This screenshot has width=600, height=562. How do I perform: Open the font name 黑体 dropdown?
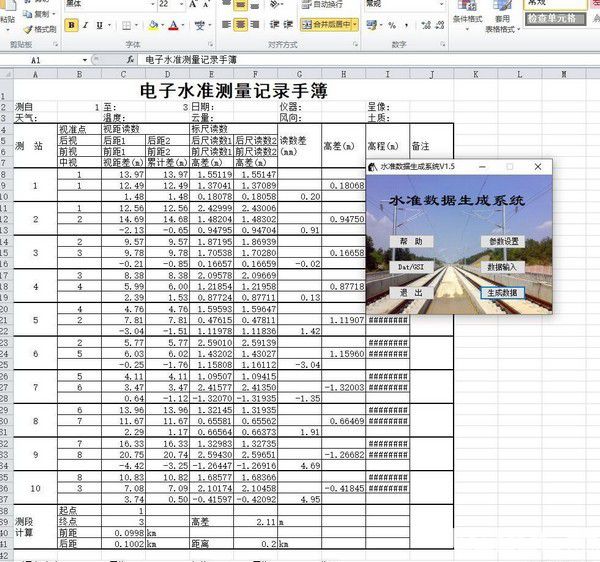tap(153, 4)
